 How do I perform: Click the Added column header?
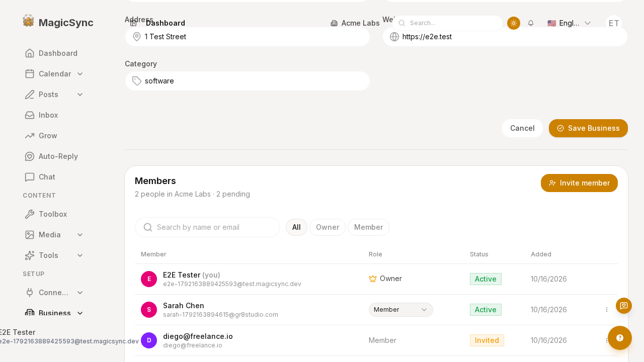pos(541,254)
